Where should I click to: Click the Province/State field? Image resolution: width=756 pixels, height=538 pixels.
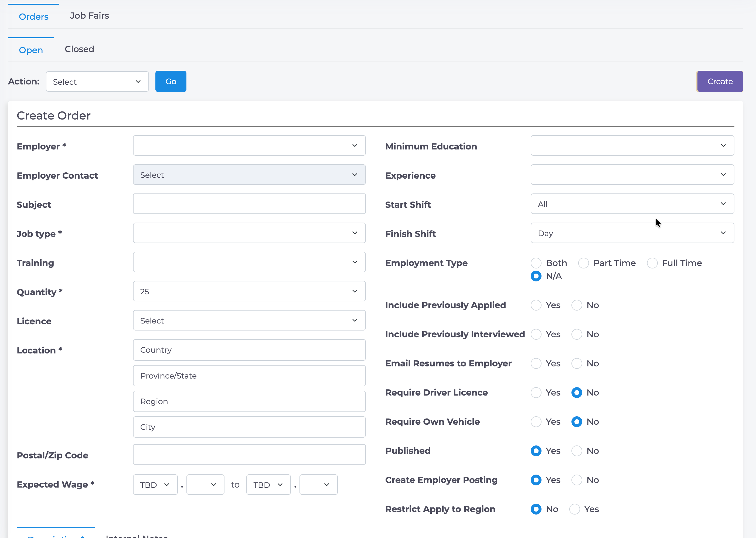tap(249, 376)
